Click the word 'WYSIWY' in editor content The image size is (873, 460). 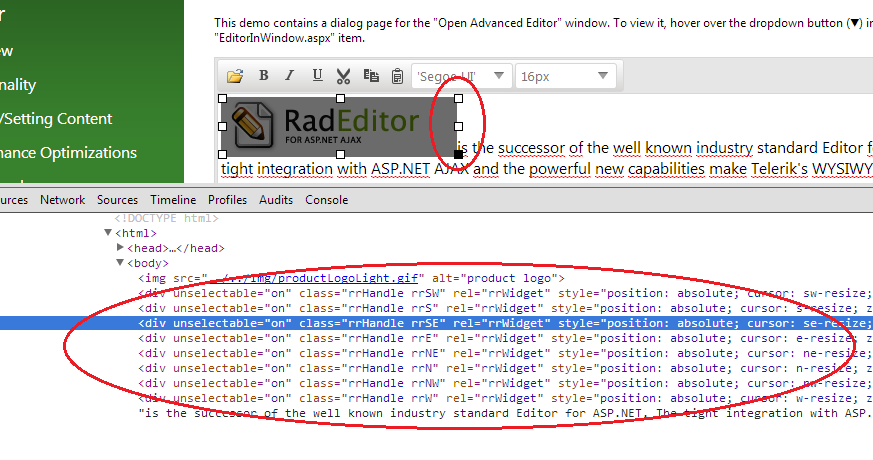[x=842, y=169]
